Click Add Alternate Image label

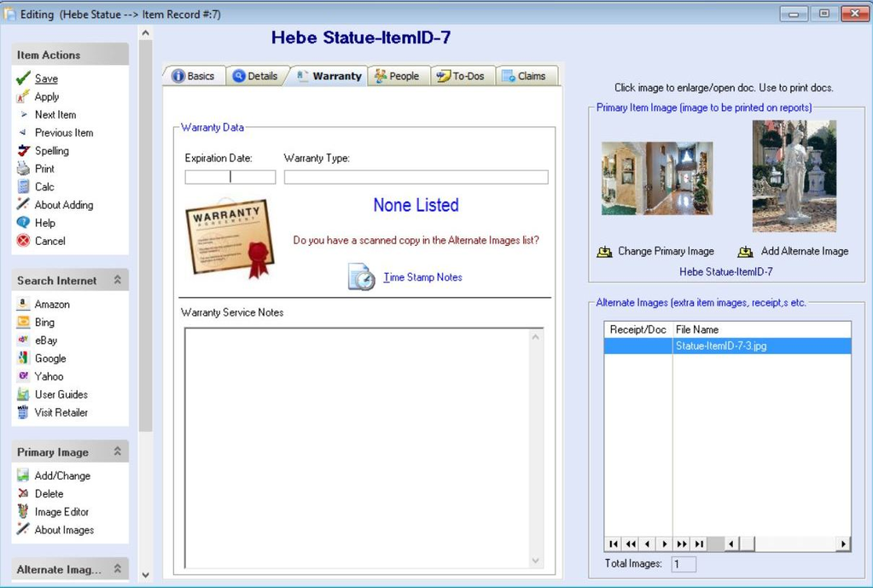[805, 251]
